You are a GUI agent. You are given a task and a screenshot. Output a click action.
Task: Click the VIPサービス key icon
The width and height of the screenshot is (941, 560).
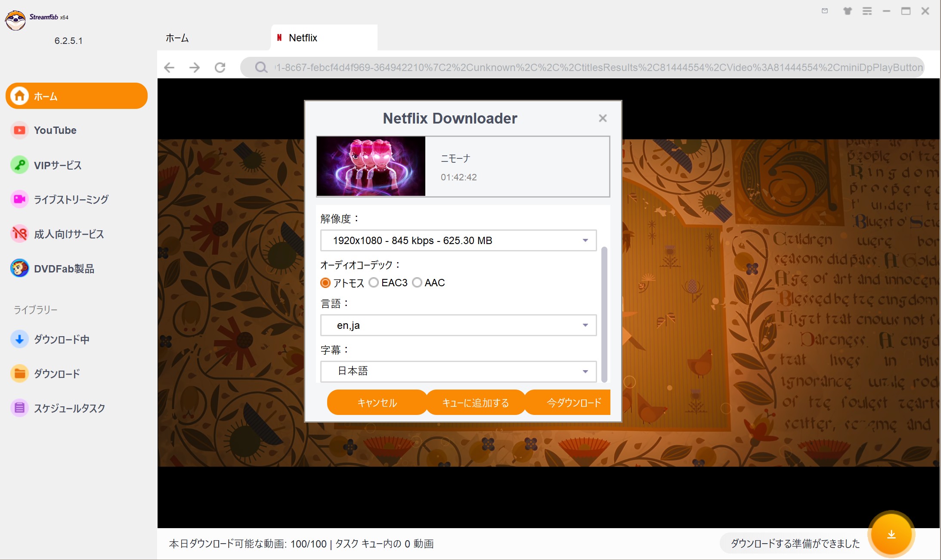click(19, 165)
